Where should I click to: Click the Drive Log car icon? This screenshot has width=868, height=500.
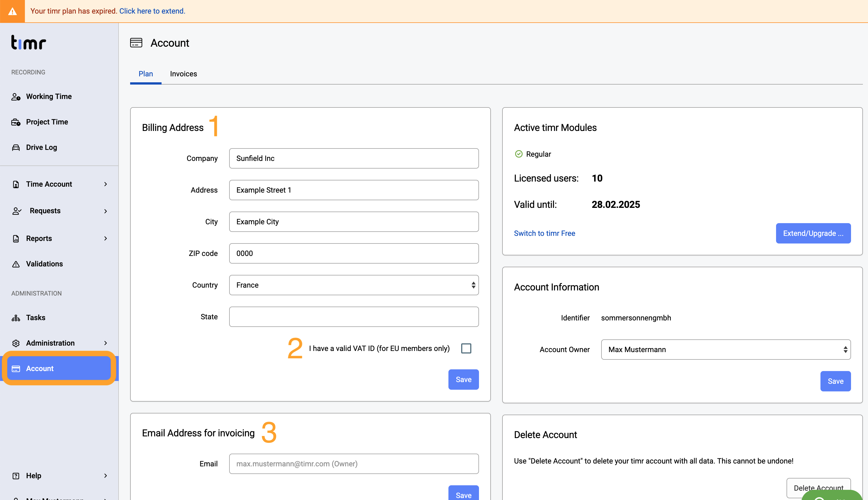(16, 147)
